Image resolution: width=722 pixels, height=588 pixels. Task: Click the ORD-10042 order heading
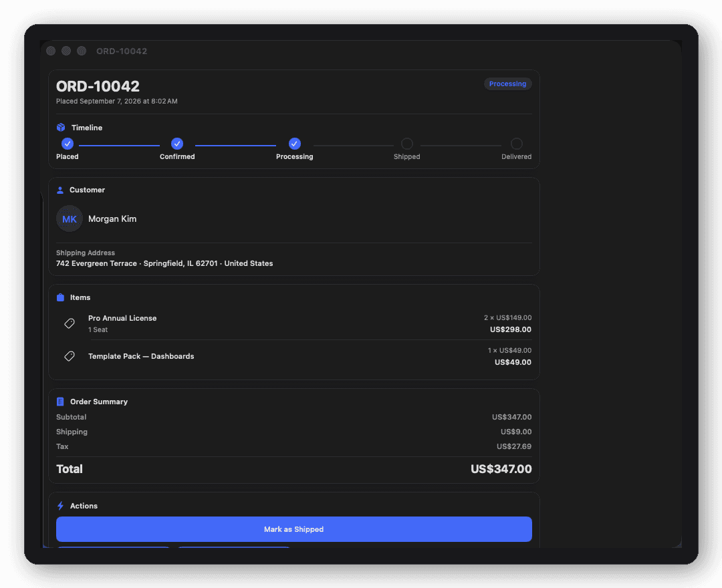click(98, 86)
